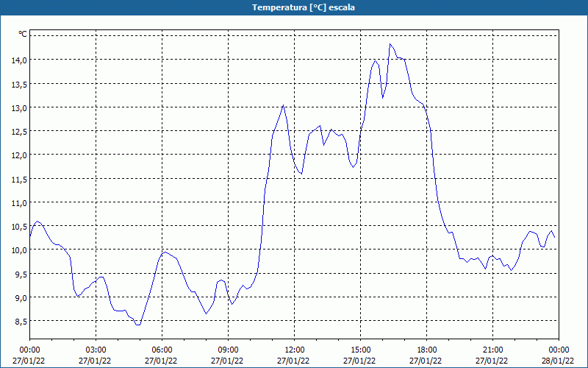This screenshot has height=368, width=588.
Task: Select the 8,5 temperature label
Action: pos(21,322)
